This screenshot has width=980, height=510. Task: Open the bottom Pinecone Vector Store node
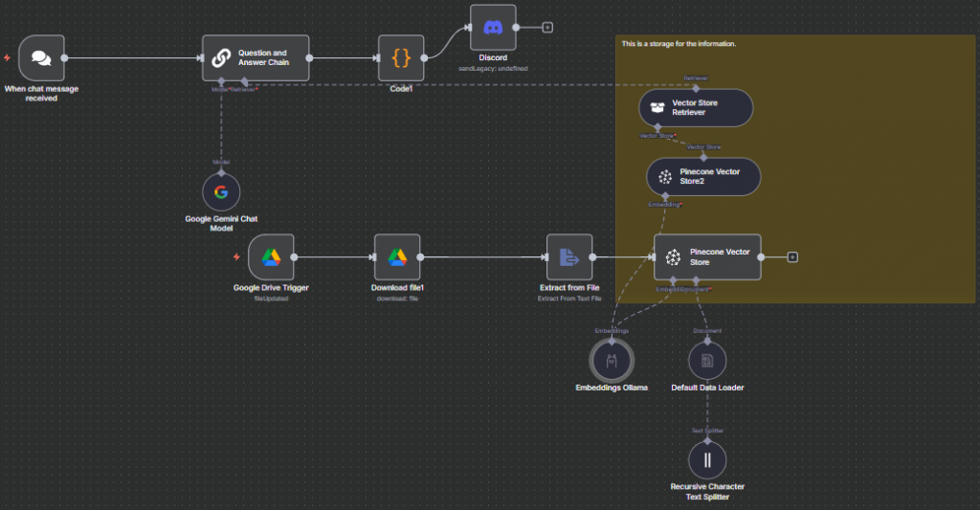[707, 257]
